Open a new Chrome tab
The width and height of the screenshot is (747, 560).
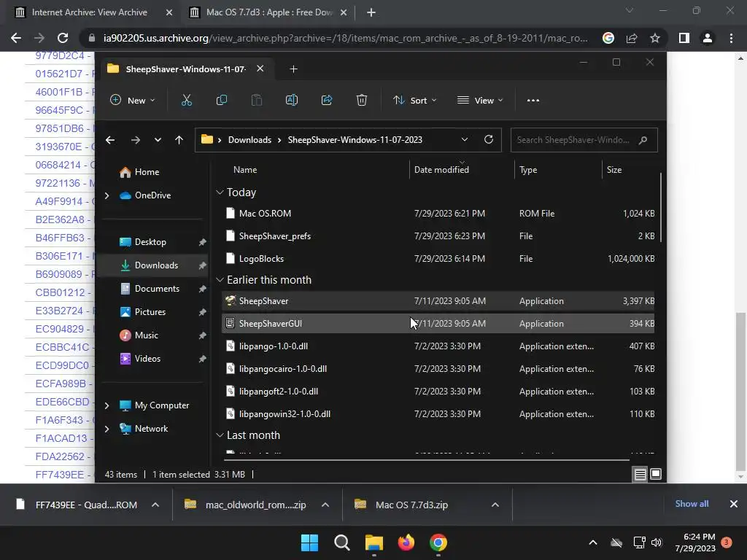371,12
